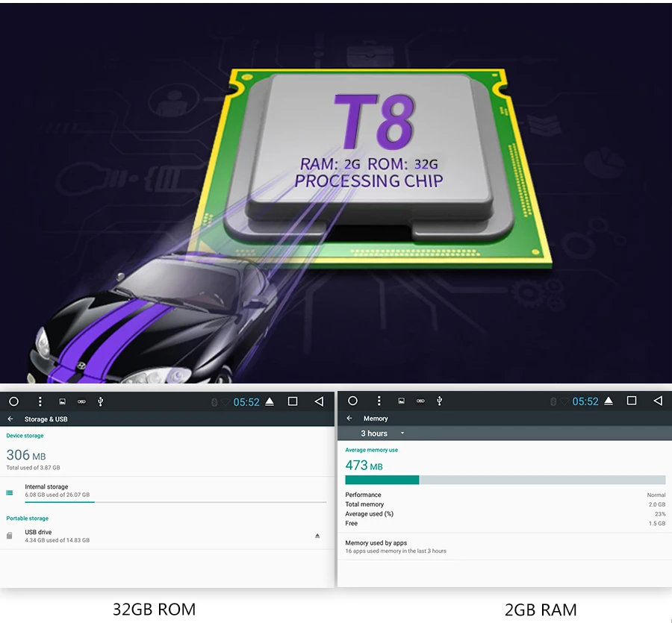Click the 2GB RAM caption
The height and width of the screenshot is (623, 672).
[541, 610]
